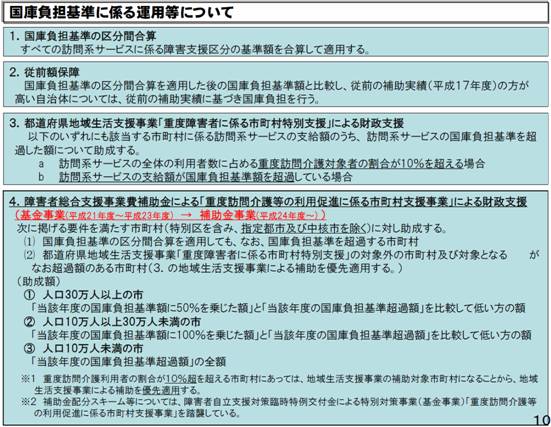Select item ③ 人口10万人未満の市
This screenshot has width=551, height=427.
tap(83, 348)
